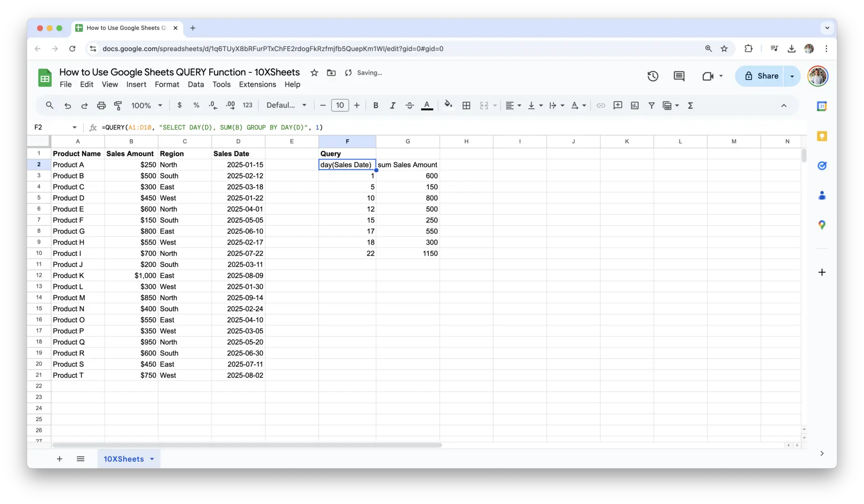Screen dimensions: 864x504
Task: Open all comments panel
Action: [679, 76]
